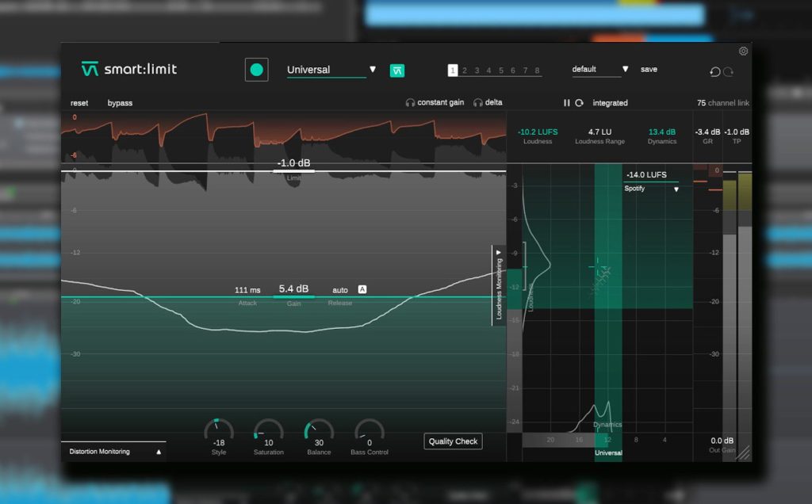This screenshot has width=812, height=504.
Task: Click the Universal label under dynamics graph
Action: [x=608, y=452]
